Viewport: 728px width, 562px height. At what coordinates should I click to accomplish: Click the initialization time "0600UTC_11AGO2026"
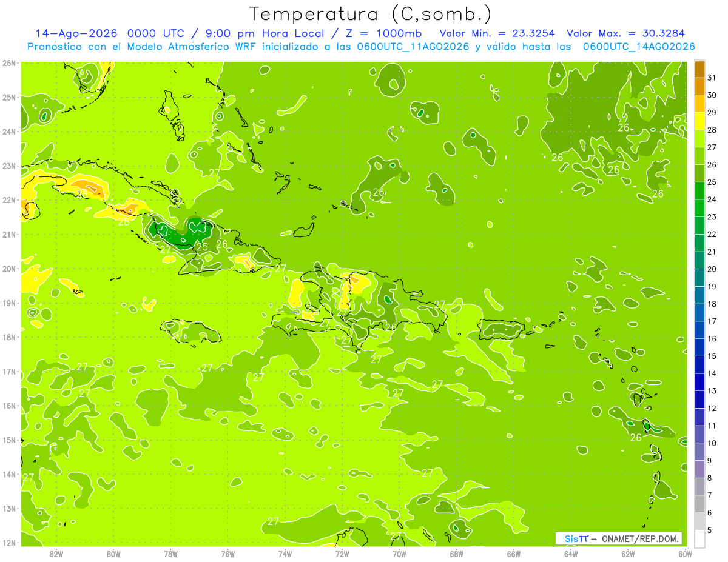pyautogui.click(x=413, y=47)
